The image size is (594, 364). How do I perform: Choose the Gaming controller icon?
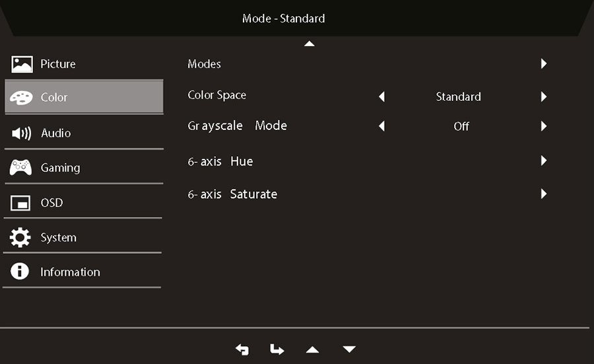pos(21,167)
